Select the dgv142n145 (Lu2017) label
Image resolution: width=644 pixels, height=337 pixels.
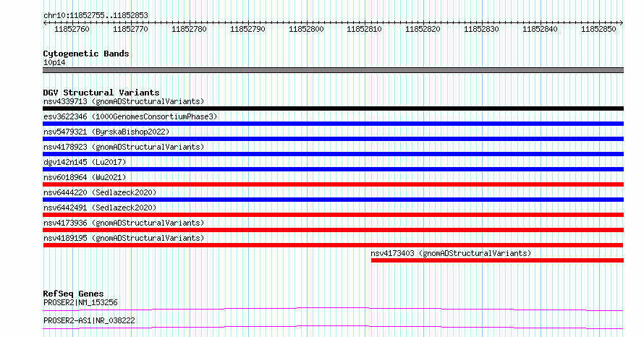click(85, 162)
